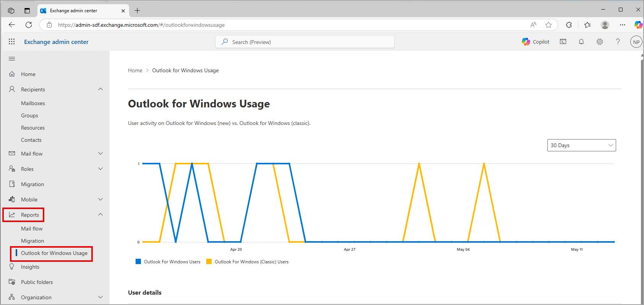The width and height of the screenshot is (644, 305).
Task: Open Mail flow report under Reports
Action: pyautogui.click(x=32, y=229)
